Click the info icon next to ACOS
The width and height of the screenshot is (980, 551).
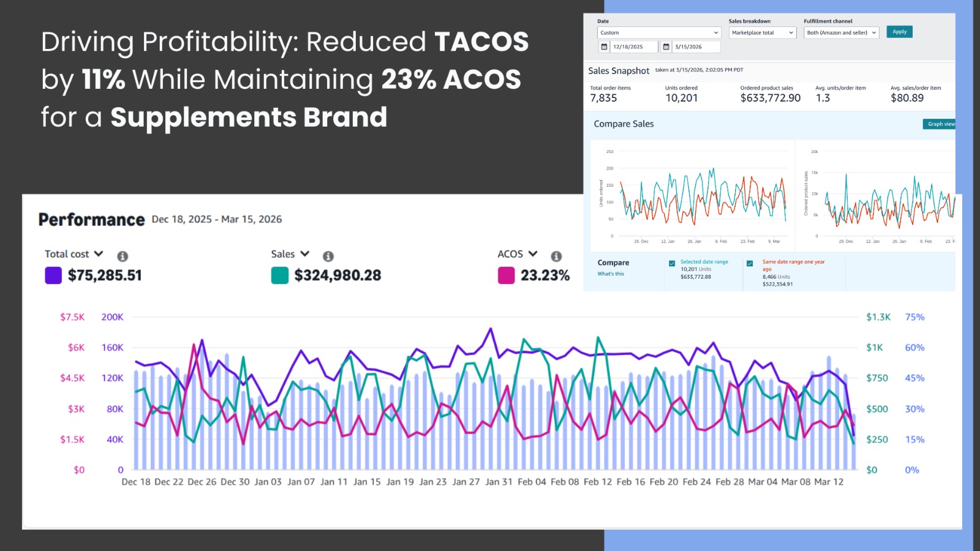click(x=556, y=257)
